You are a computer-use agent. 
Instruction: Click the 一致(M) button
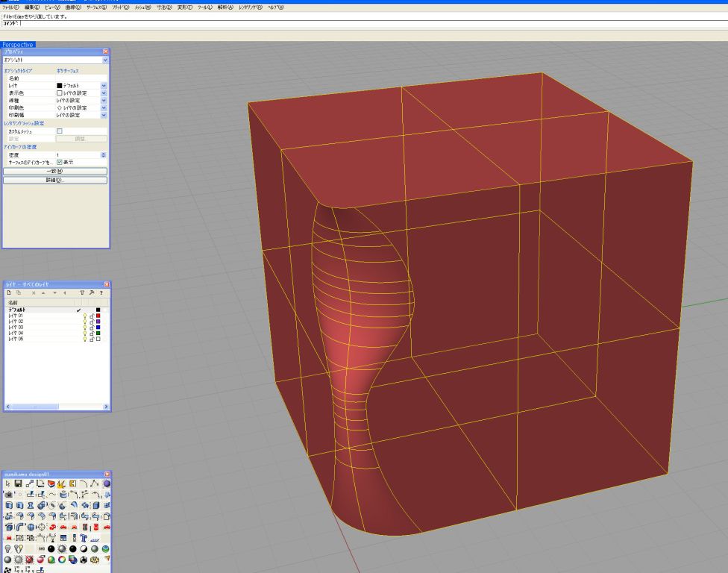55,171
